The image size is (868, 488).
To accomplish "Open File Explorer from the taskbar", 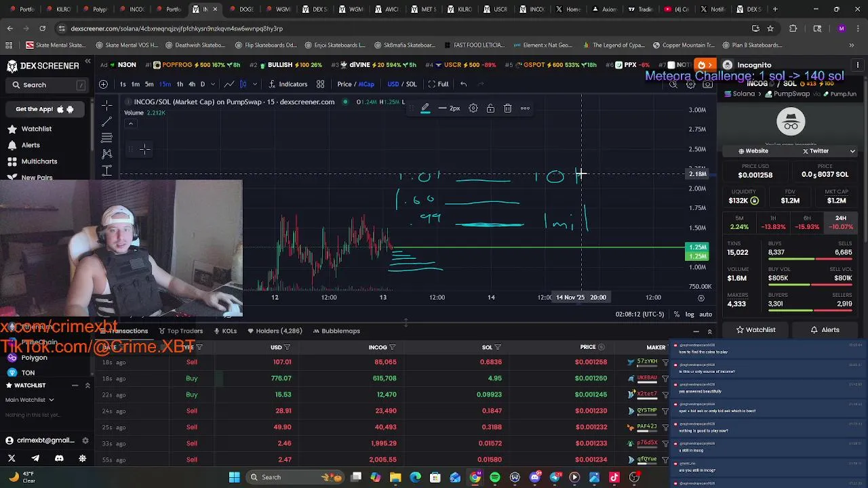I will [395, 477].
